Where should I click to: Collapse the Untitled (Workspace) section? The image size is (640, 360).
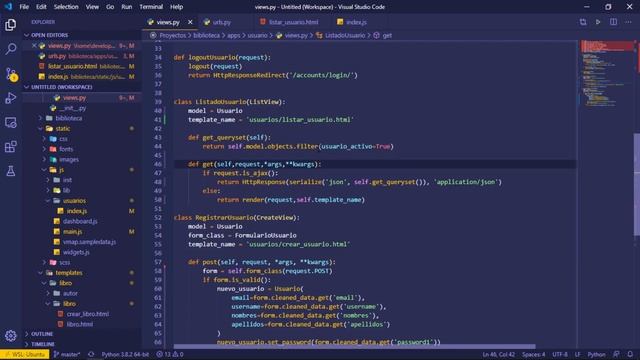coord(82,87)
